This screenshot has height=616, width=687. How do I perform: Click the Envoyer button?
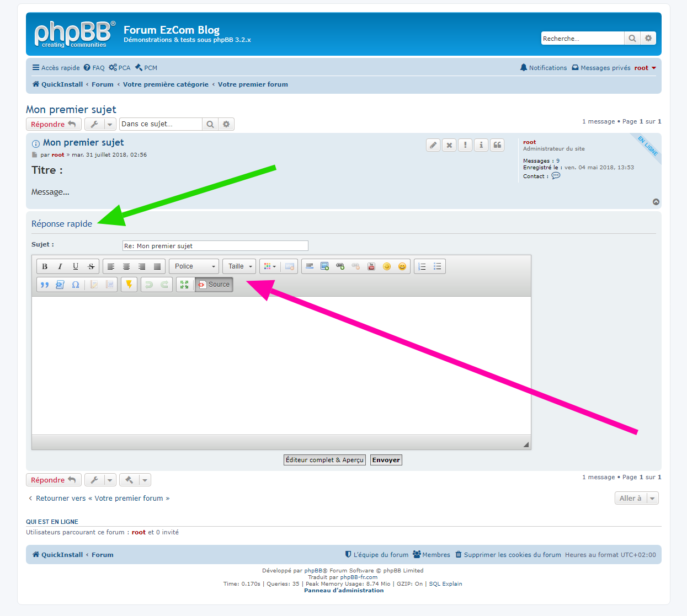(386, 460)
